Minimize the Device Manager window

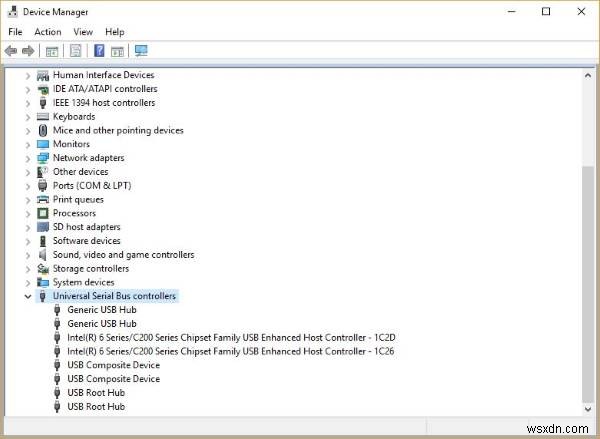tap(512, 12)
